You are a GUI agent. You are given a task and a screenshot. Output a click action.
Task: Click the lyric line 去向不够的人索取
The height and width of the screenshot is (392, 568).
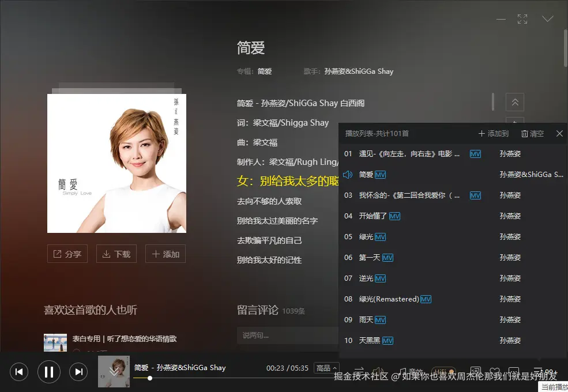(x=269, y=201)
